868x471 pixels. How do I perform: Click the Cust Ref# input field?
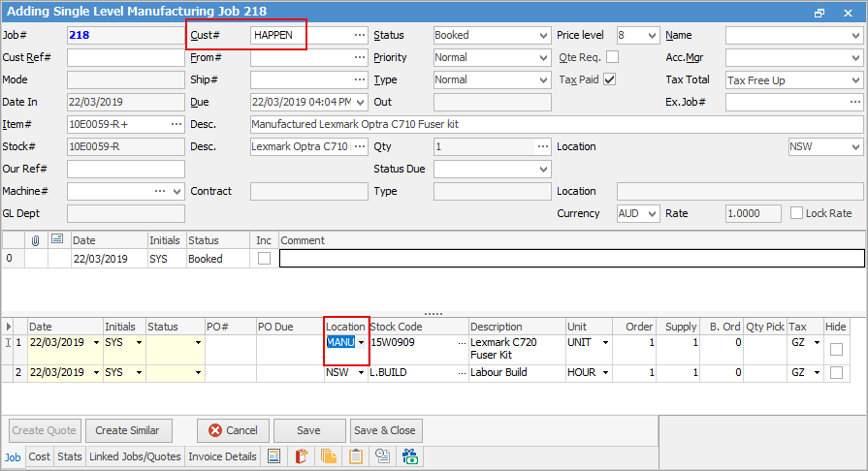(126, 57)
